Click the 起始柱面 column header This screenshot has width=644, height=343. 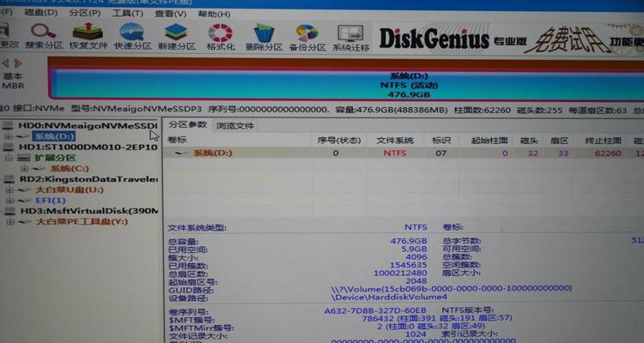coord(489,141)
